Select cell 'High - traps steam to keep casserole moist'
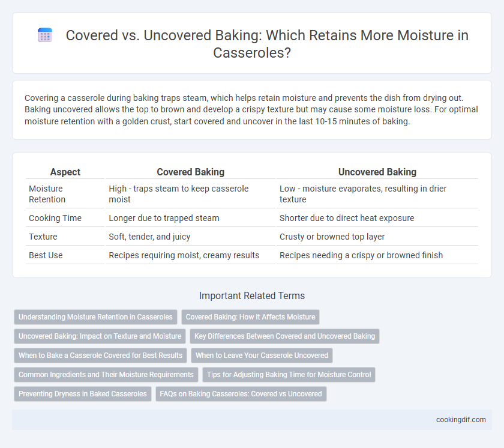 (191, 194)
